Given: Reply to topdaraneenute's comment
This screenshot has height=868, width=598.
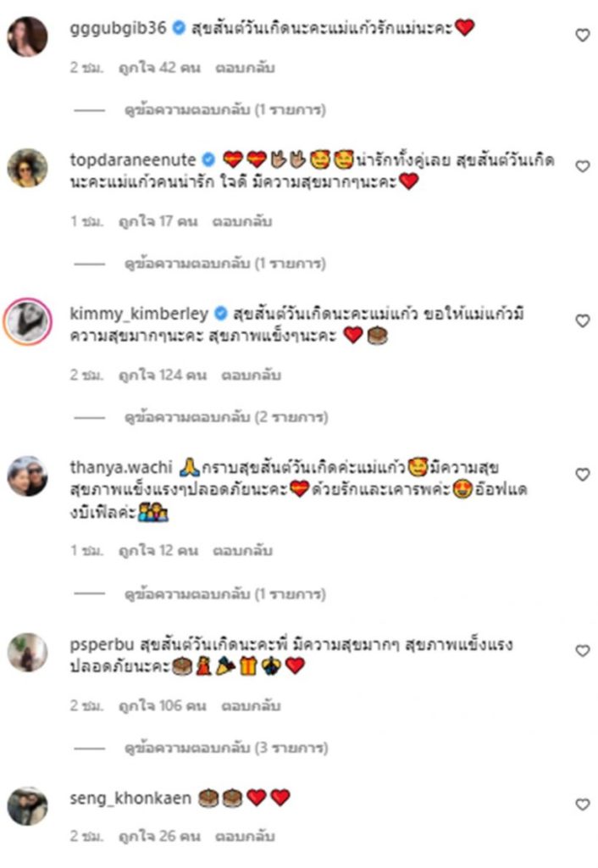Looking at the screenshot, I should pos(242,221).
